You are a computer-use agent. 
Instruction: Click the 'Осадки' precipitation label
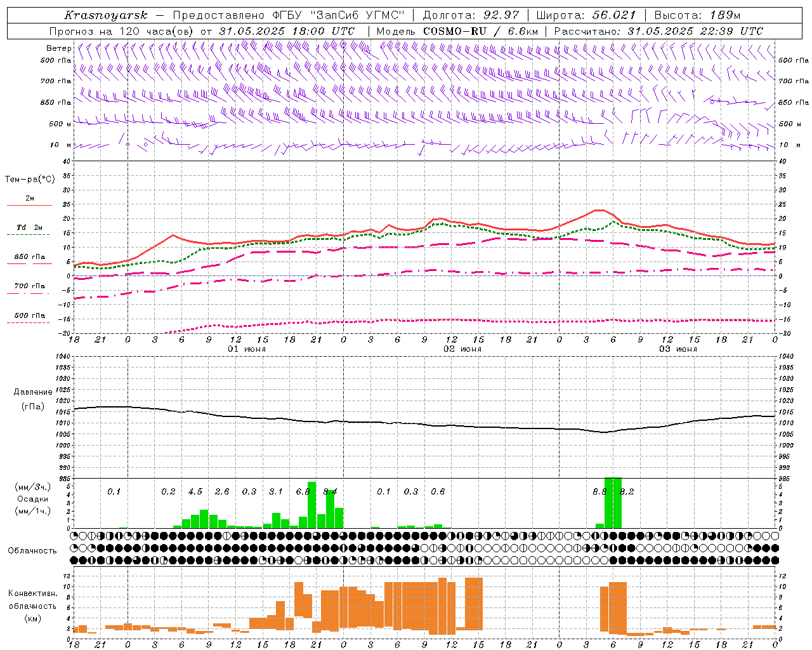(32, 499)
